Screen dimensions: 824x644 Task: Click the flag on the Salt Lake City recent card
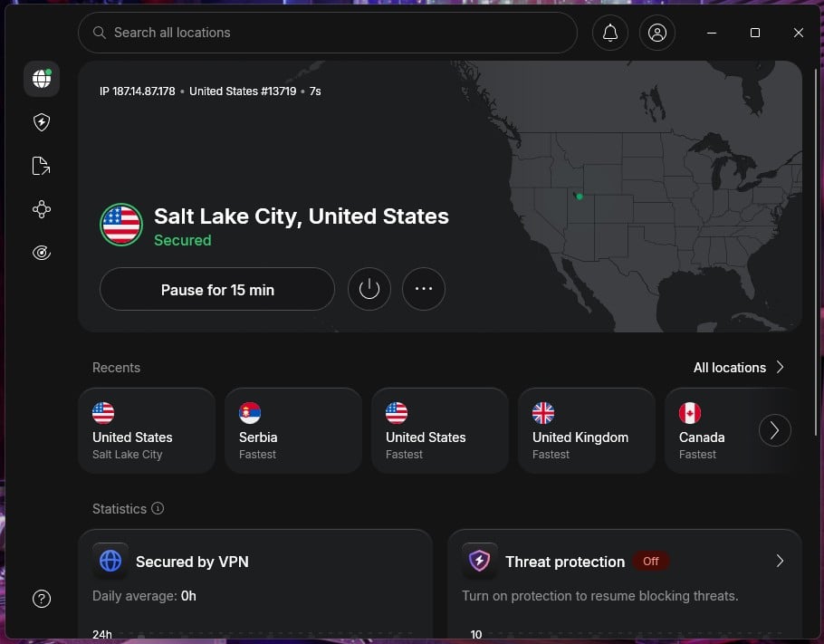[x=103, y=413]
